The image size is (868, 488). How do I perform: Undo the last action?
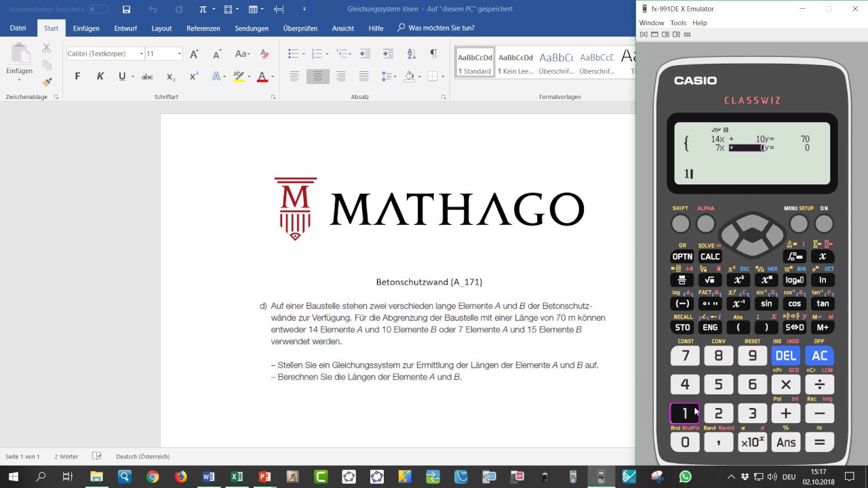coord(153,9)
